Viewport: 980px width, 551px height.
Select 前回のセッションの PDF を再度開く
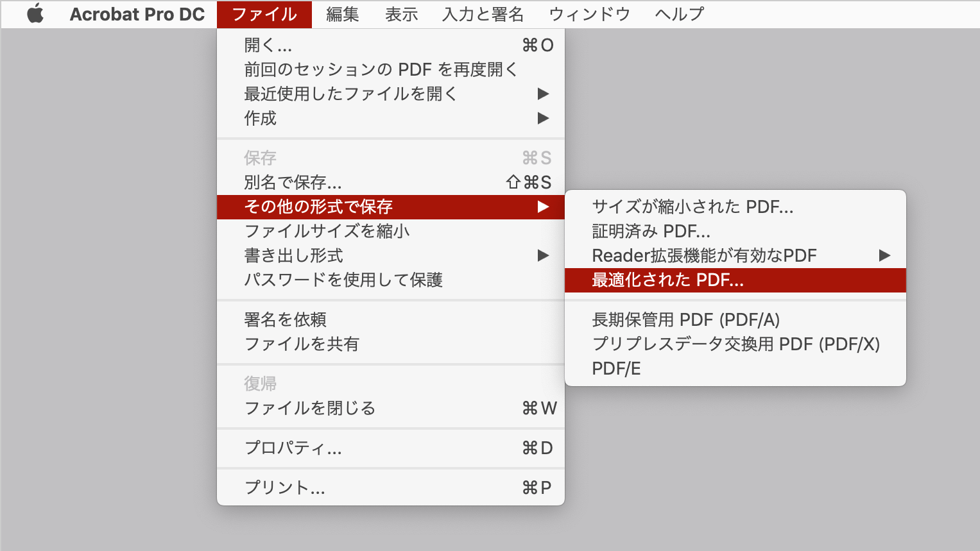[x=391, y=69]
